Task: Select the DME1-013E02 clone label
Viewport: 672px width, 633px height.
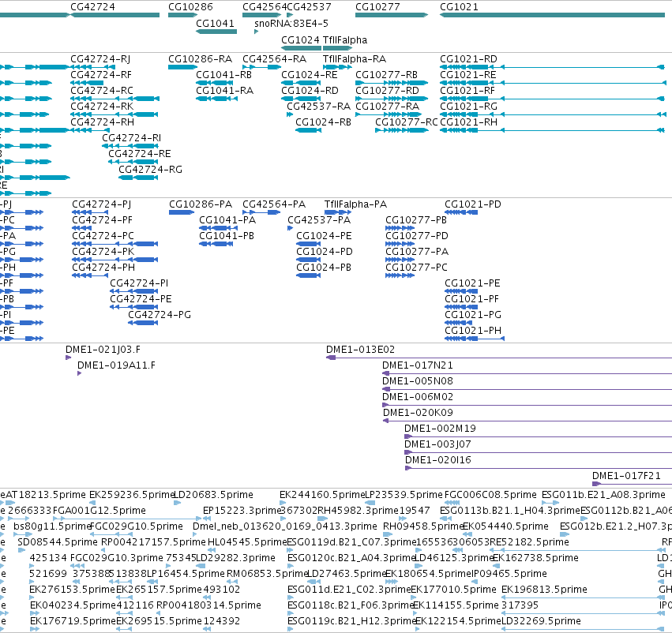Action: coord(360,350)
